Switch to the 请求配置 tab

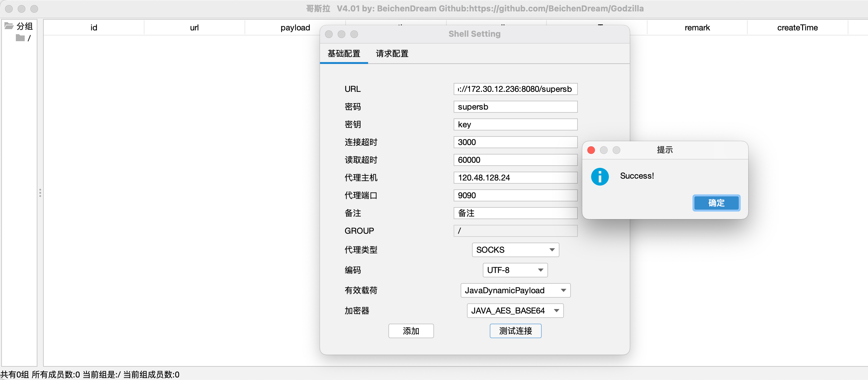tap(392, 54)
